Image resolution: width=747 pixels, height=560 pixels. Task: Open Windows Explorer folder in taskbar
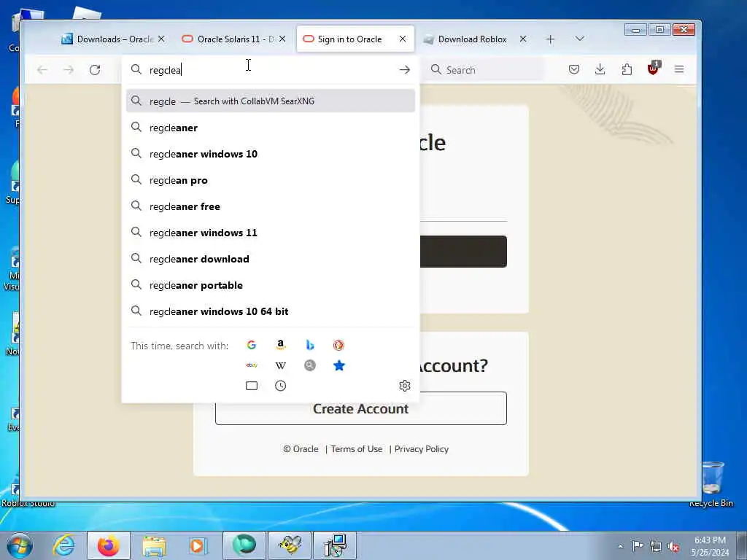154,545
